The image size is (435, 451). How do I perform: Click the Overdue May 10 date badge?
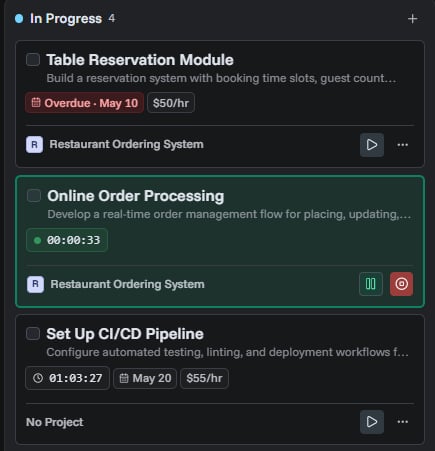(x=84, y=103)
